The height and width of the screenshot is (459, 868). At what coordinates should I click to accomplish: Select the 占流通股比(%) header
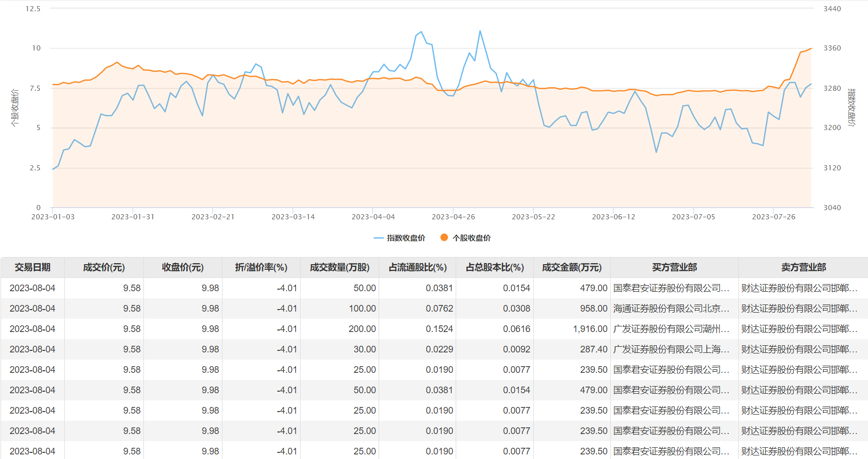click(417, 267)
